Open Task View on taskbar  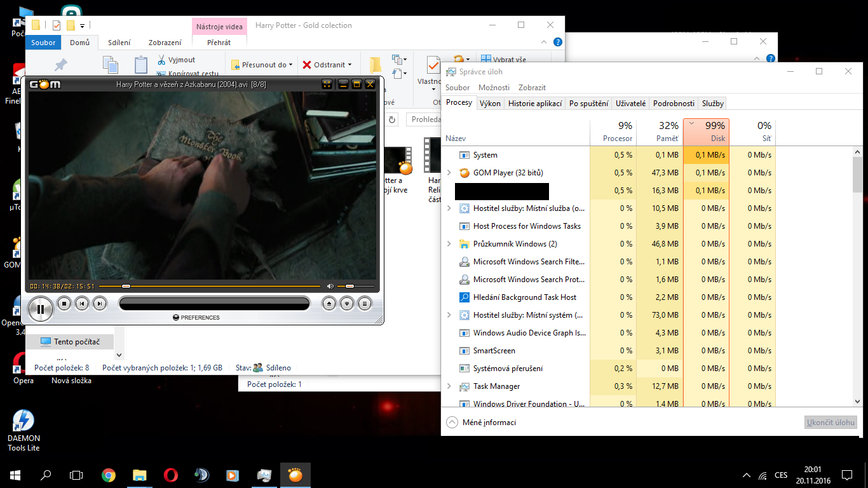click(x=76, y=475)
